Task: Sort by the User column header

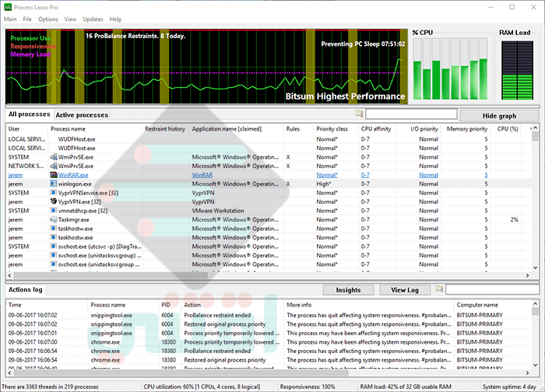Action: (26, 129)
